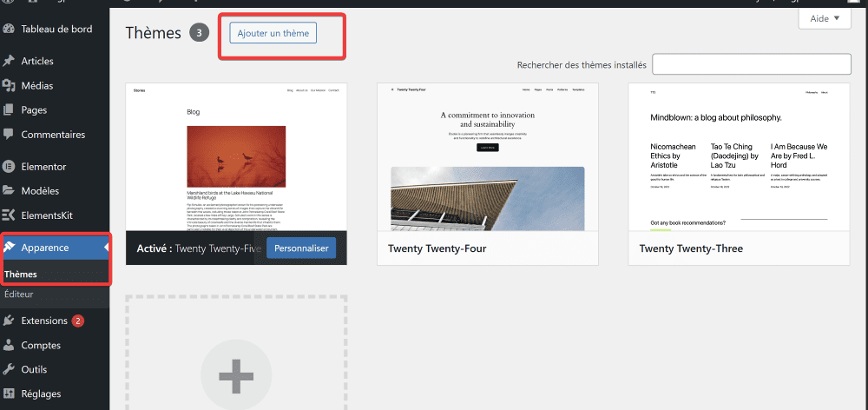
Task: Click the Personnaliser button
Action: tap(301, 248)
